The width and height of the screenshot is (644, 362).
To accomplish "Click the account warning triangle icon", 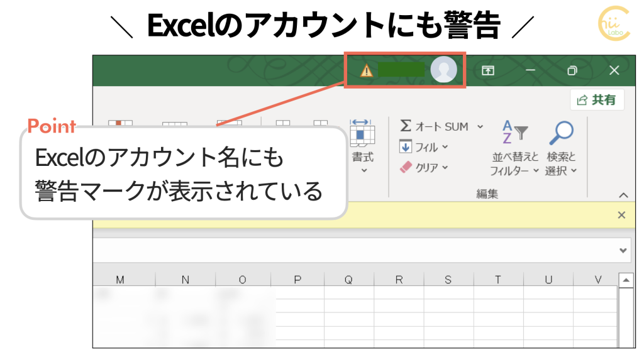I will (366, 71).
